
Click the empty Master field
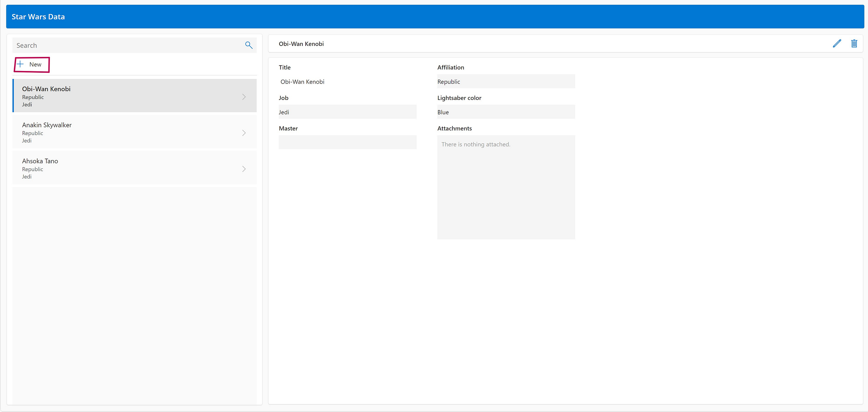coord(348,142)
